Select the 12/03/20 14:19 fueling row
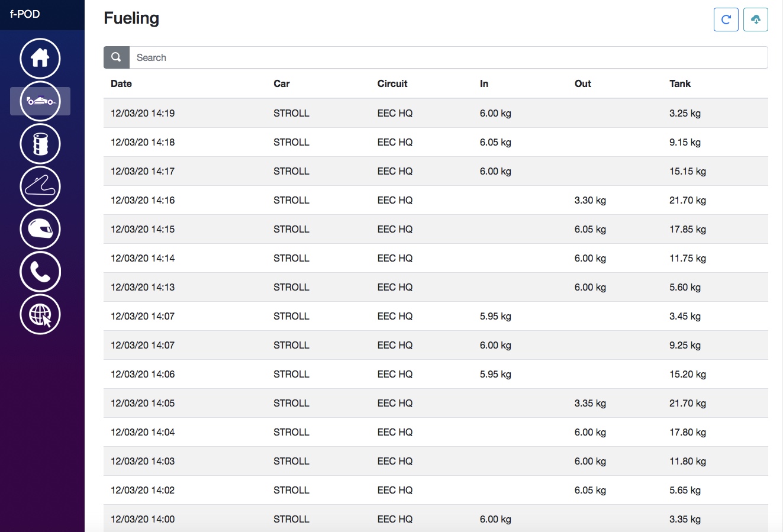This screenshot has height=532, width=783. coord(435,113)
